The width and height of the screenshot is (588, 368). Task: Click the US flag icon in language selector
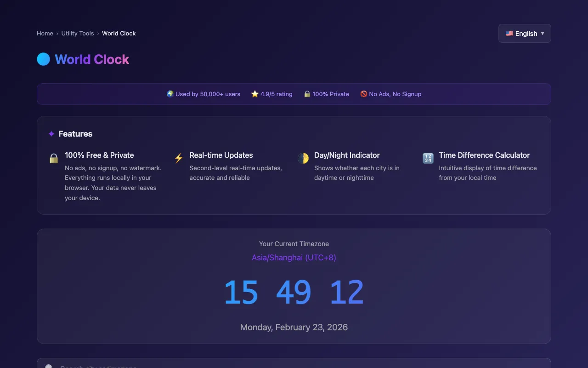pyautogui.click(x=509, y=34)
